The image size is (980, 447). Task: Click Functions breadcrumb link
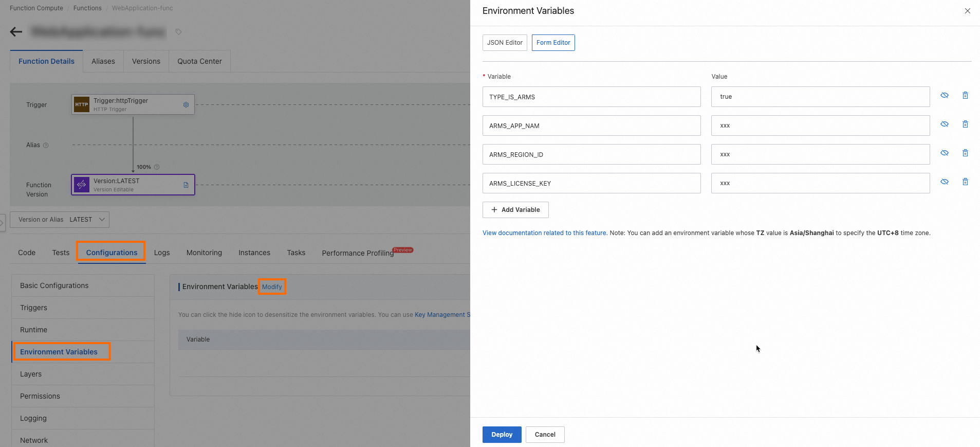click(87, 8)
